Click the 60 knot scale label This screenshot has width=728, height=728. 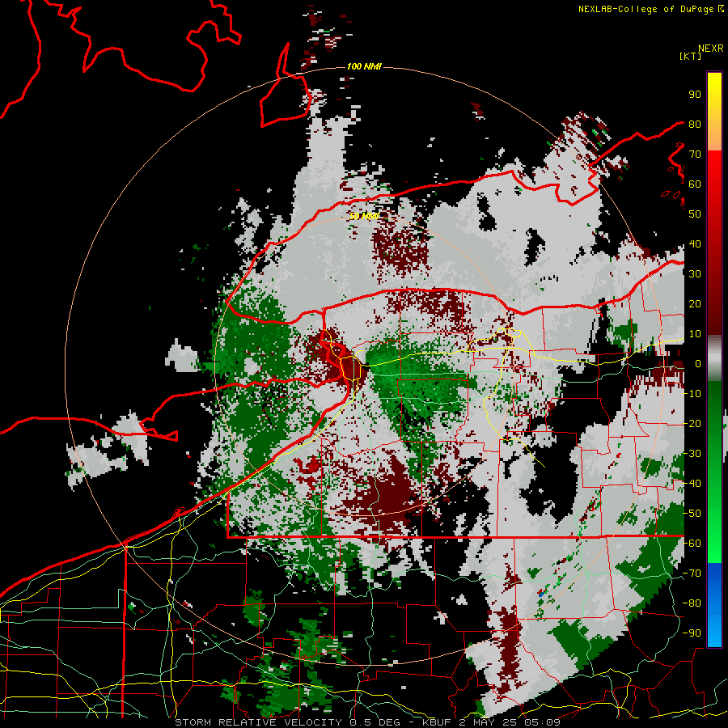click(x=695, y=184)
